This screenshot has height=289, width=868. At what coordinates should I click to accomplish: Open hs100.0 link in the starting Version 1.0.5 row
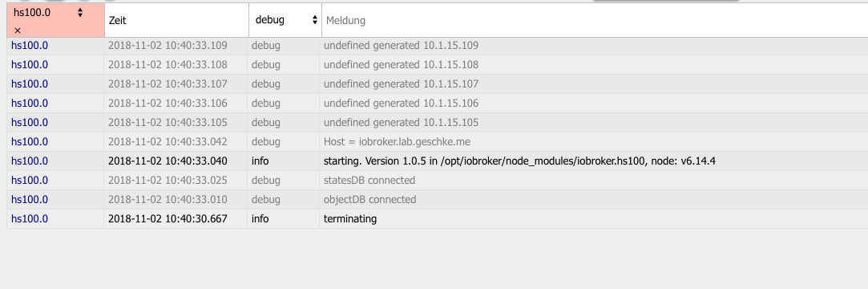(30, 161)
